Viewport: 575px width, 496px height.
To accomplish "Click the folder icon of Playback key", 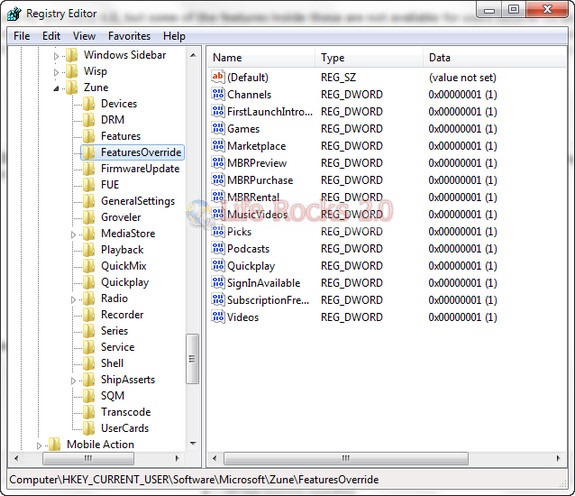I will point(89,250).
